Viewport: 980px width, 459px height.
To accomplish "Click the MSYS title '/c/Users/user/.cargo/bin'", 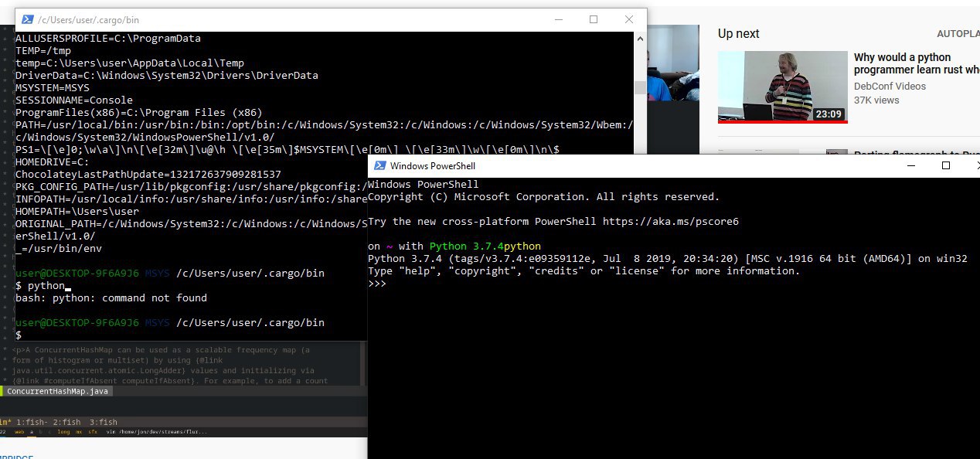I will click(88, 20).
